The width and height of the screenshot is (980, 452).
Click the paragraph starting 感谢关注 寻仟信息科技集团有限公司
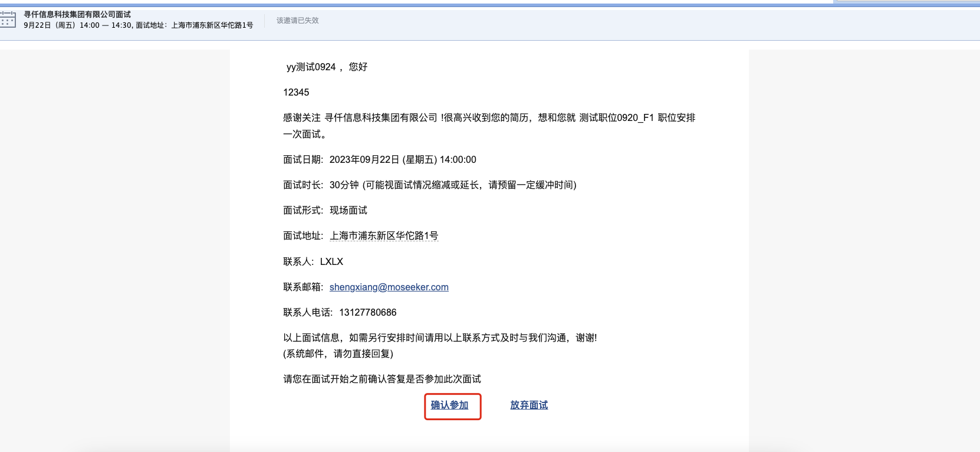(489, 126)
